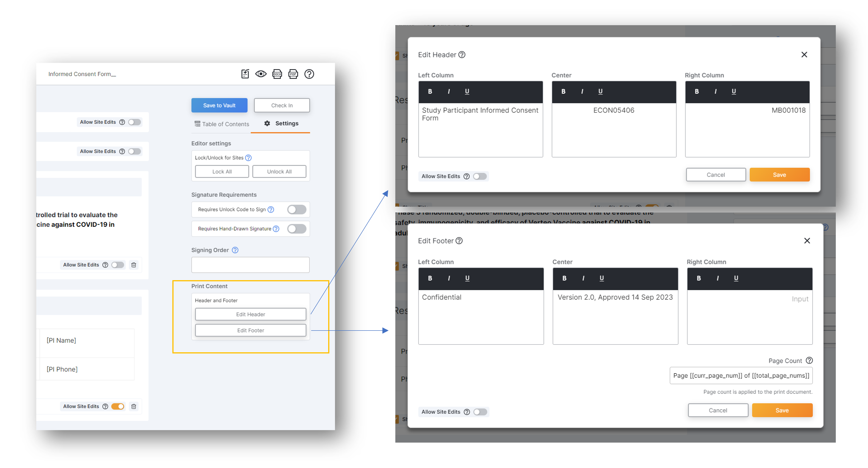The height and width of the screenshot is (468, 868).
Task: Toggle Allow Site Edits in Edit Header
Action: [x=479, y=176]
